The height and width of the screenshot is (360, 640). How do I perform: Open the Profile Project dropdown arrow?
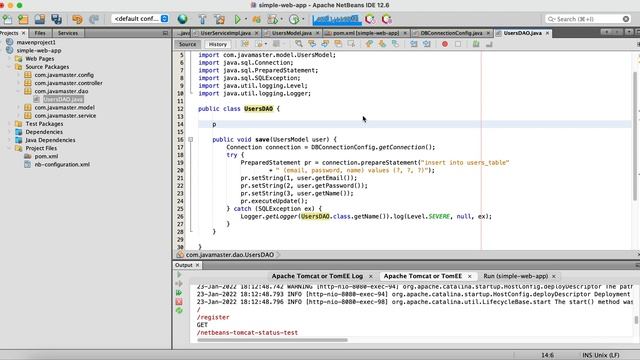[x=303, y=19]
